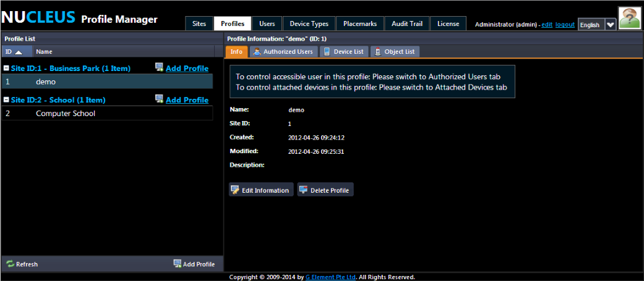
Task: Sort the profile list by ID column
Action: [x=17, y=52]
